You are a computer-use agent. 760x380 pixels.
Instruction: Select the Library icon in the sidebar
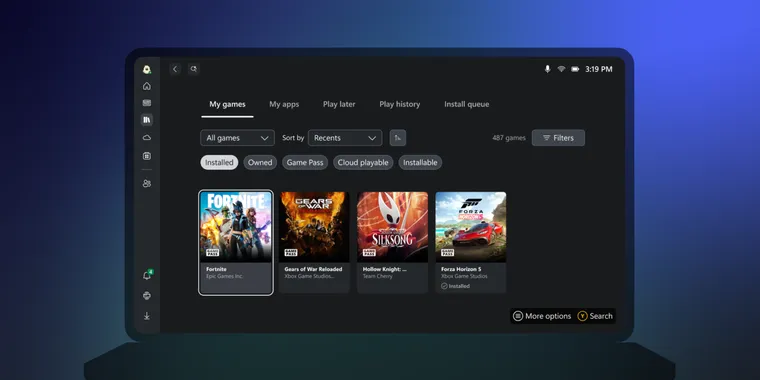tap(147, 120)
